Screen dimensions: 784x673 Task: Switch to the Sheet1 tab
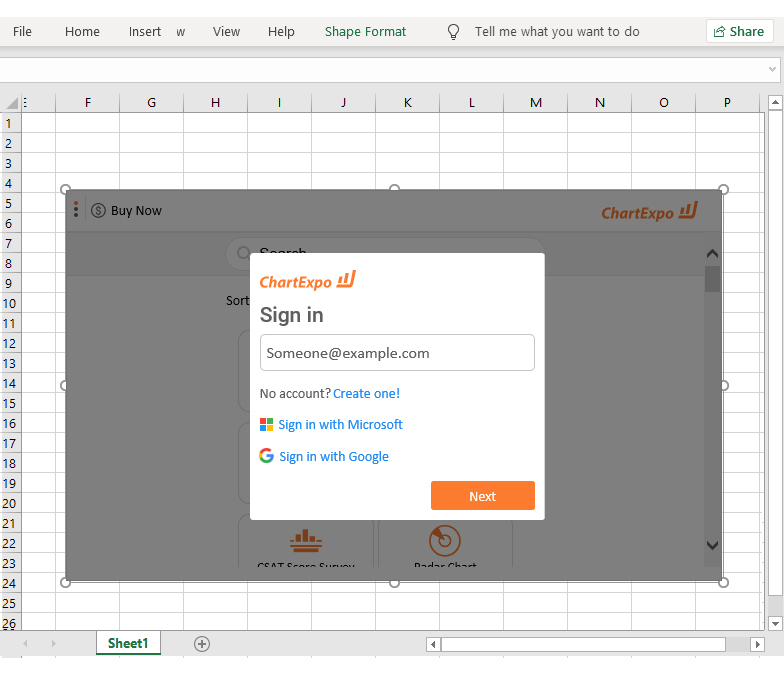click(x=128, y=644)
